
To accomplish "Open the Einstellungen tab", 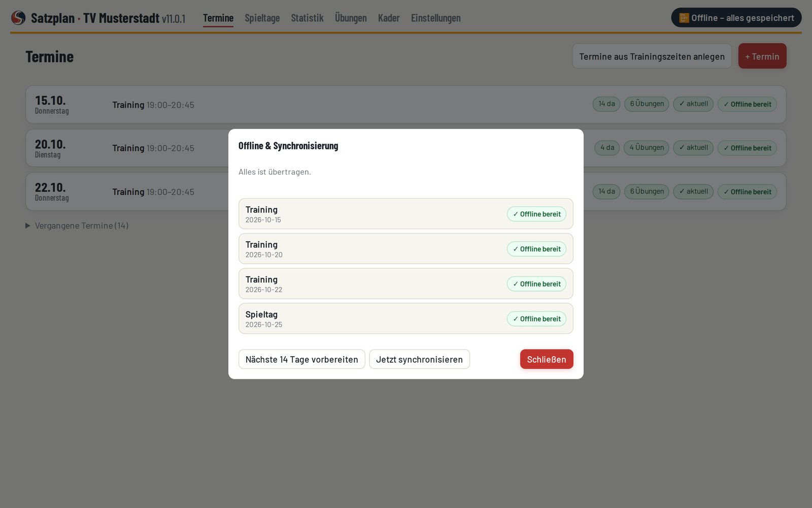I will coord(436,18).
